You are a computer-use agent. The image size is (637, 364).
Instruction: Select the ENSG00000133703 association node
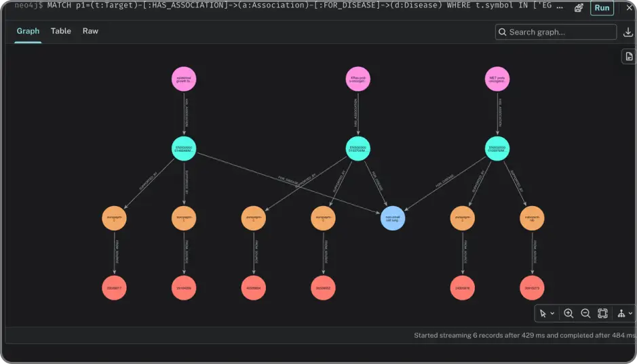[x=358, y=149]
